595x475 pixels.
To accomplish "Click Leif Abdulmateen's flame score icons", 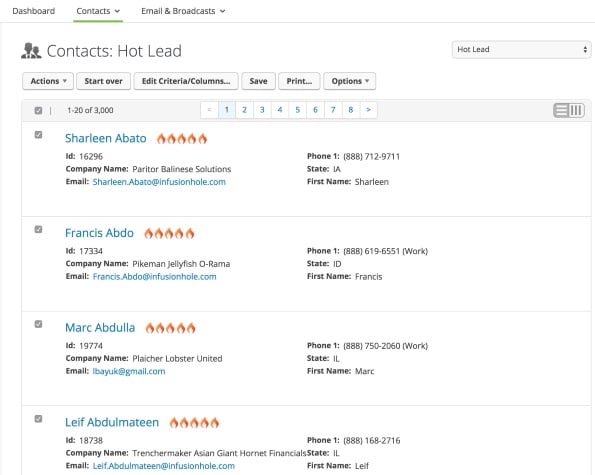I will point(194,422).
